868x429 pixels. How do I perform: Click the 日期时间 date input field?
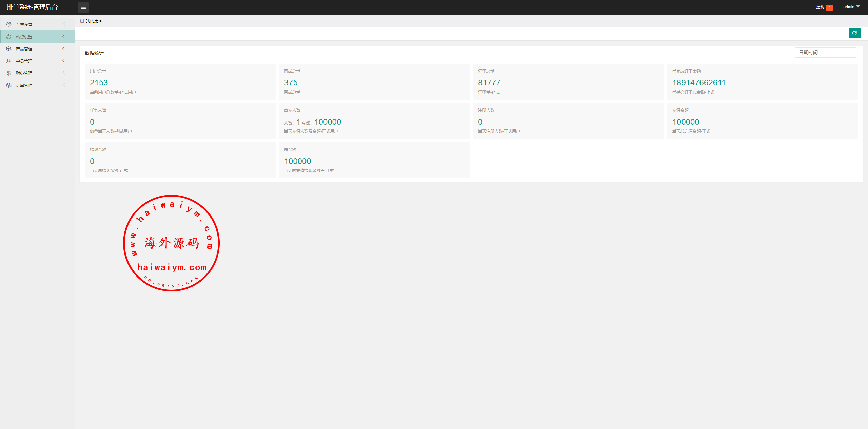825,53
